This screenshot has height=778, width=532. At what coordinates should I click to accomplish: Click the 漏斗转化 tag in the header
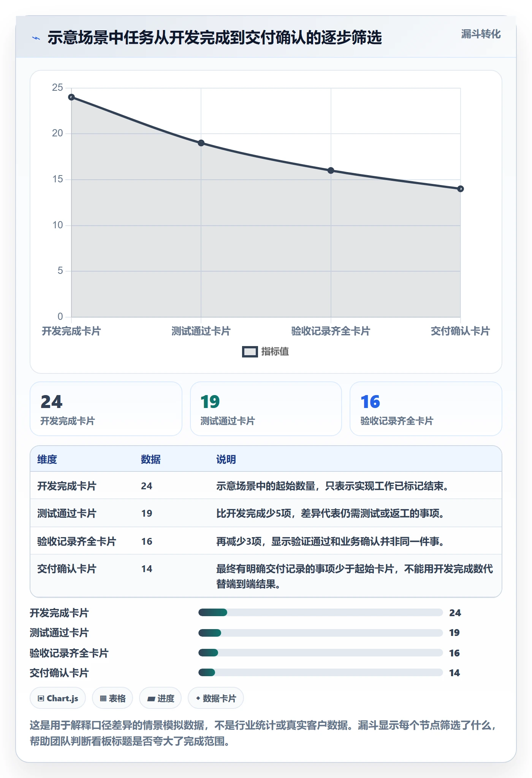click(481, 34)
